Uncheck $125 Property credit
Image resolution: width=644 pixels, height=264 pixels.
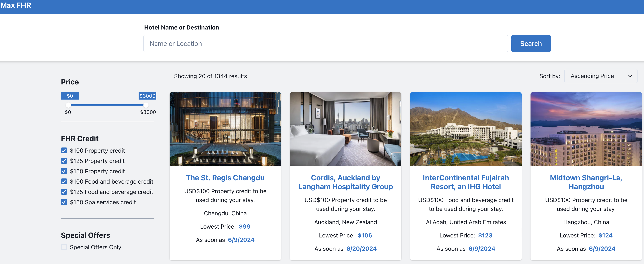coord(64,161)
